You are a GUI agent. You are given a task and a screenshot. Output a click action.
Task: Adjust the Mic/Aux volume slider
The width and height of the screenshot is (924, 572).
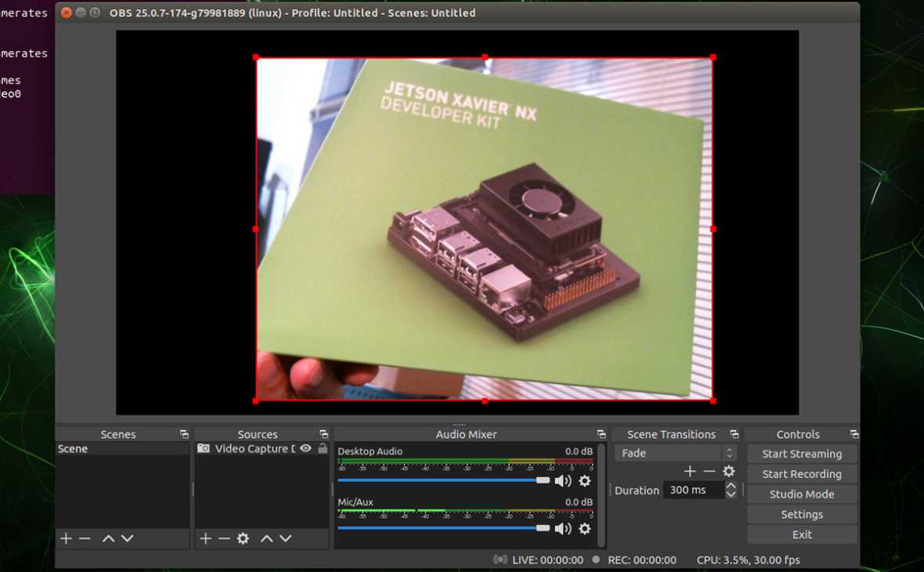[x=444, y=528]
